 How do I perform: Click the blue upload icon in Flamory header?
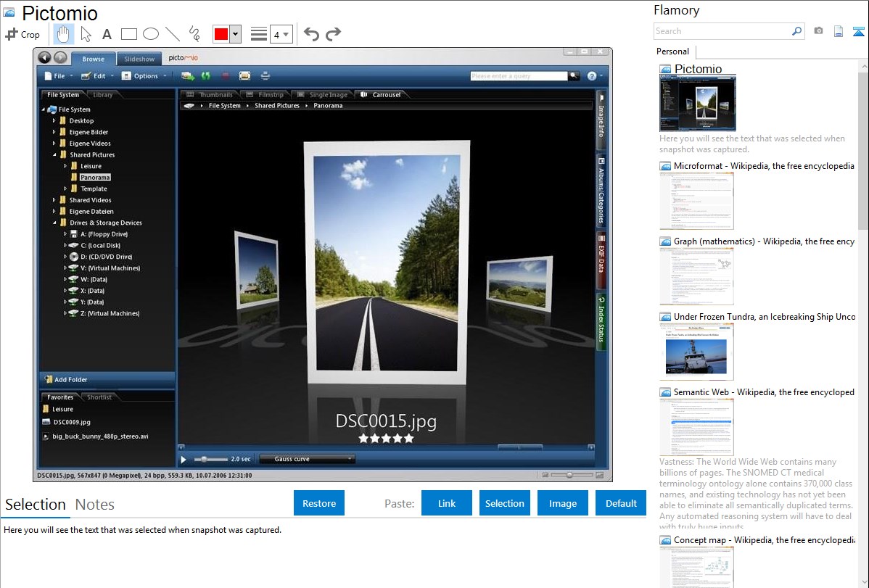858,31
